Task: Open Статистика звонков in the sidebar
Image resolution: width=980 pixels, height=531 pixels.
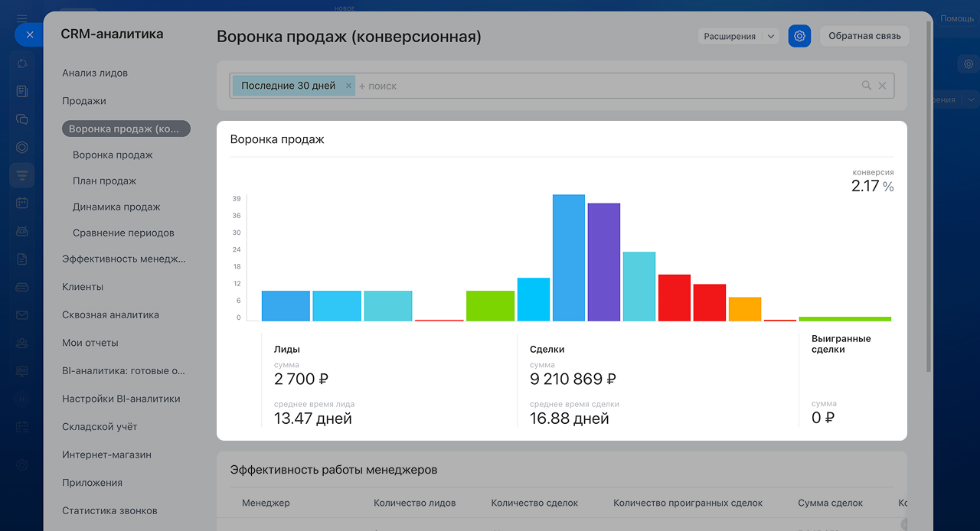Action: point(109,510)
